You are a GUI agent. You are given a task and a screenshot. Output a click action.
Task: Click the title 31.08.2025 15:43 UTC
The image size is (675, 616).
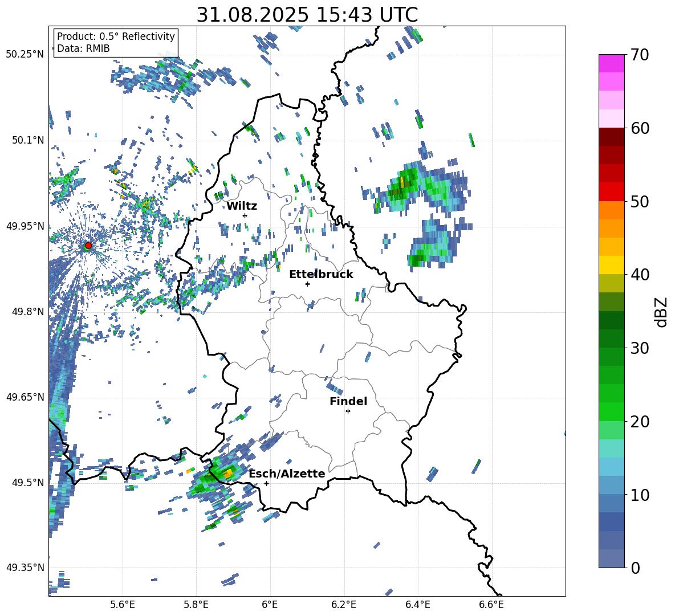point(307,15)
